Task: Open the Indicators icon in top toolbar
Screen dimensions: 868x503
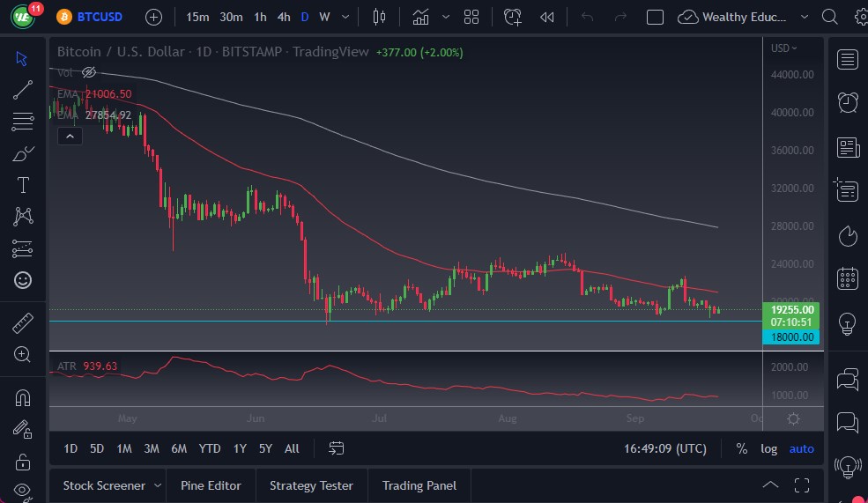Action: [421, 17]
